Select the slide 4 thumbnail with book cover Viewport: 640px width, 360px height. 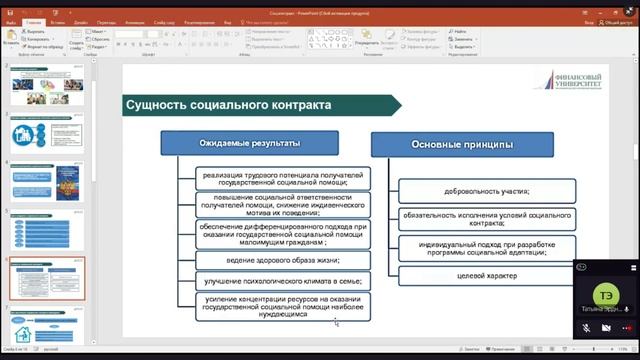pyautogui.click(x=47, y=182)
